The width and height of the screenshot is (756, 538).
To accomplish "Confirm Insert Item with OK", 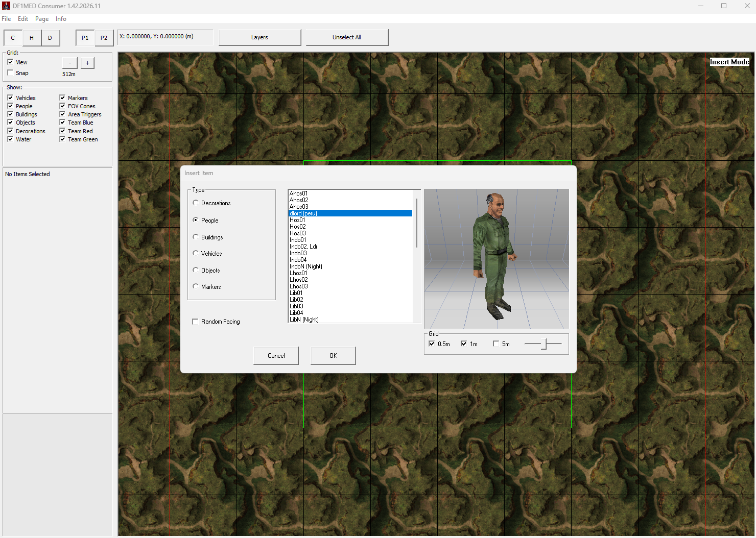I will pyautogui.click(x=333, y=356).
